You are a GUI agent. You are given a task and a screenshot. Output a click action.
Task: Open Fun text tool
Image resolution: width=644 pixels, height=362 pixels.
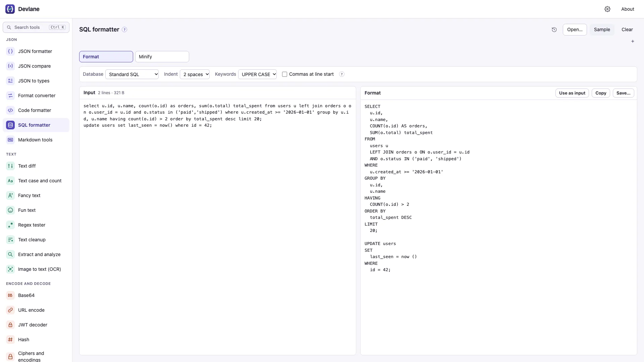(x=36, y=210)
